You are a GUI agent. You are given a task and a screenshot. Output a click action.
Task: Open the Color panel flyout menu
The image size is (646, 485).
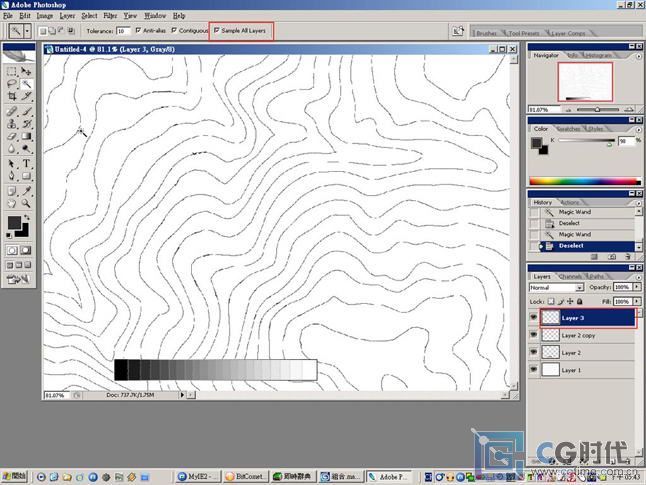[639, 129]
